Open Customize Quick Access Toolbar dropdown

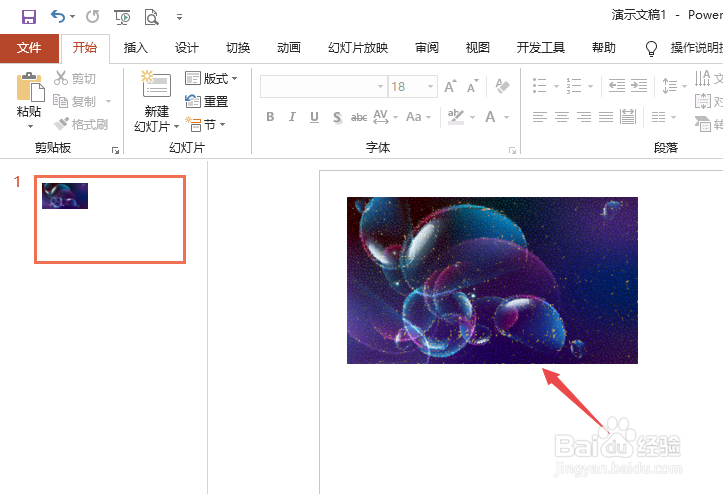click(x=179, y=17)
